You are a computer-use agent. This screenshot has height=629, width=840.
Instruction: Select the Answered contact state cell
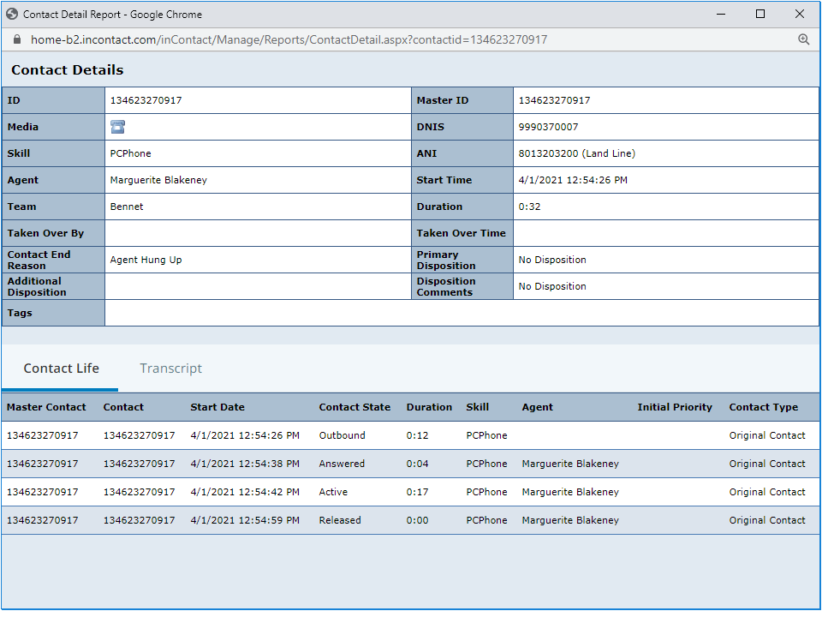coord(342,464)
